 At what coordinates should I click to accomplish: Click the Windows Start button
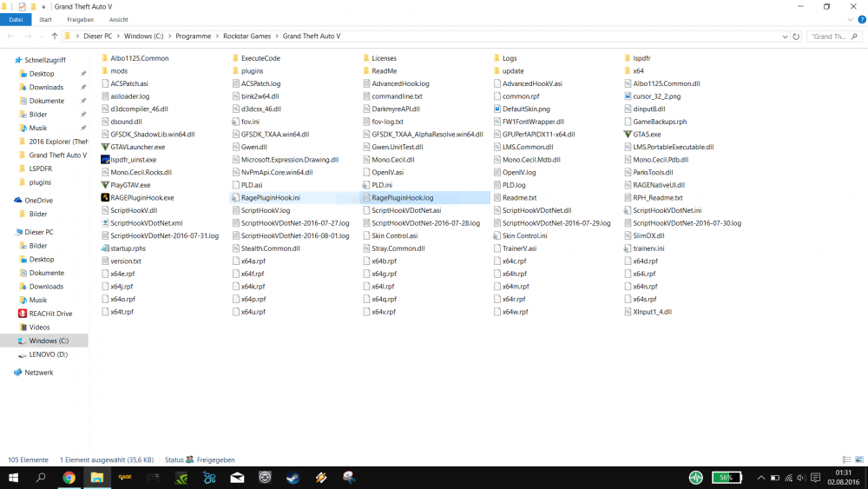tap(13, 478)
